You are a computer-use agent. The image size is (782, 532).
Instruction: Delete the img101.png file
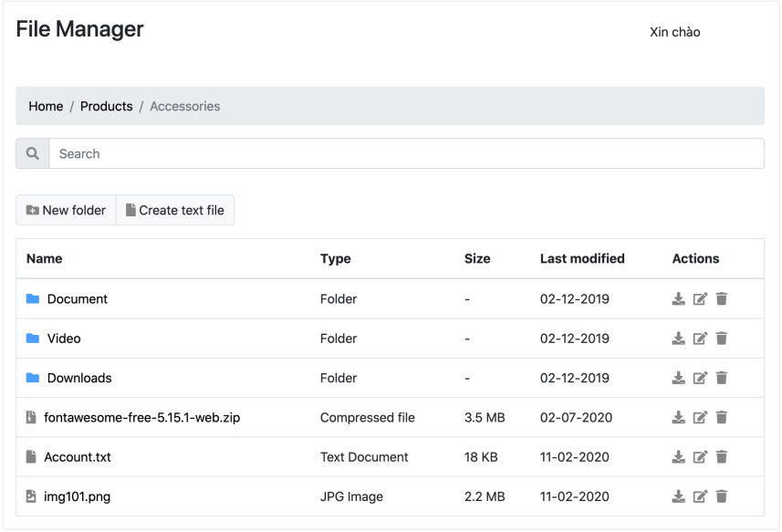coord(722,496)
